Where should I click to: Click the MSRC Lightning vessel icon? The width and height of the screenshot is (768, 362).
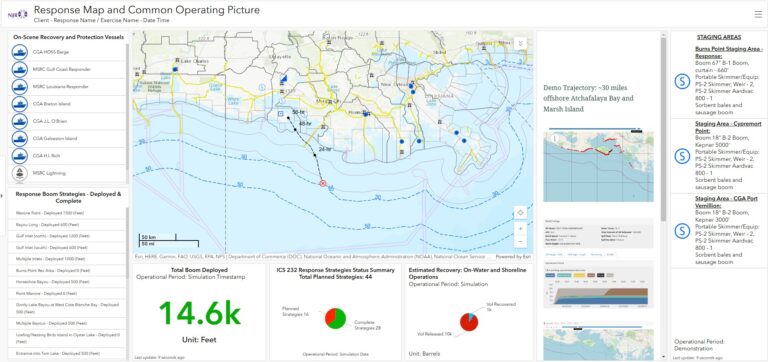click(20, 173)
